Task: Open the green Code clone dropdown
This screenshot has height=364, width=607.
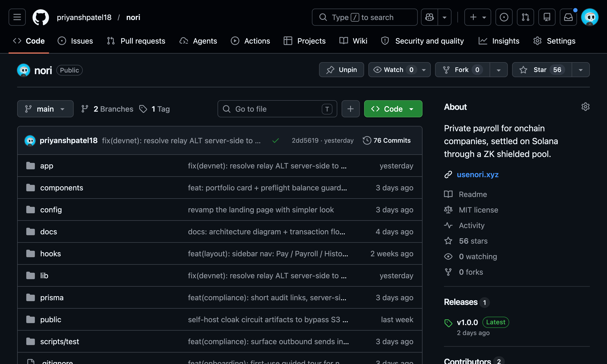Action: pos(393,109)
